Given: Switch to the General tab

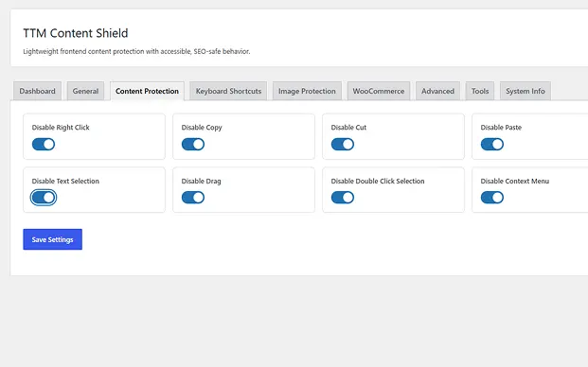Looking at the screenshot, I should coord(85,91).
